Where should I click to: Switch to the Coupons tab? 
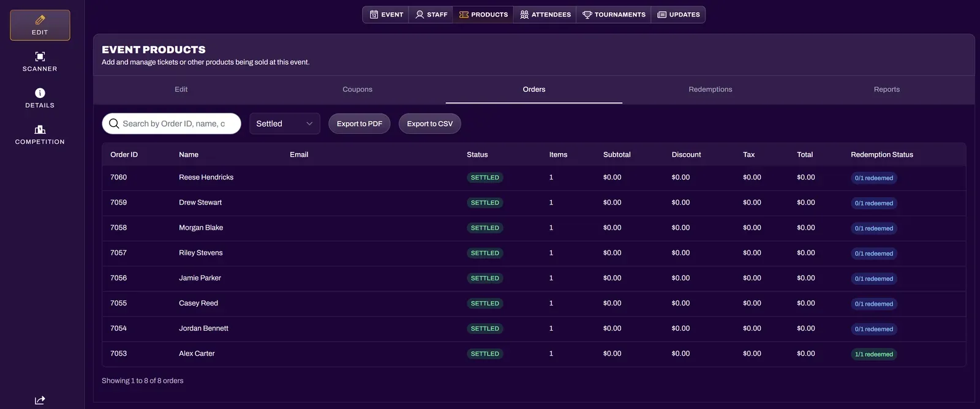(358, 89)
